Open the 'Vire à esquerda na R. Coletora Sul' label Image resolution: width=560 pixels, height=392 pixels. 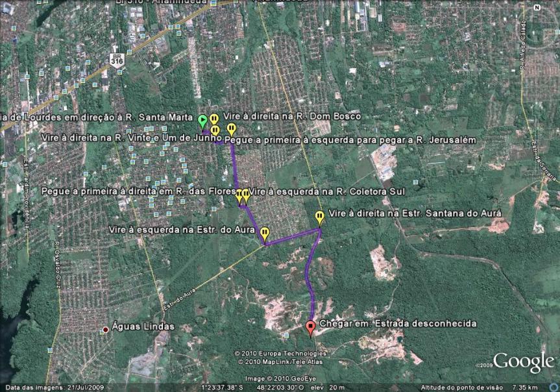327,191
